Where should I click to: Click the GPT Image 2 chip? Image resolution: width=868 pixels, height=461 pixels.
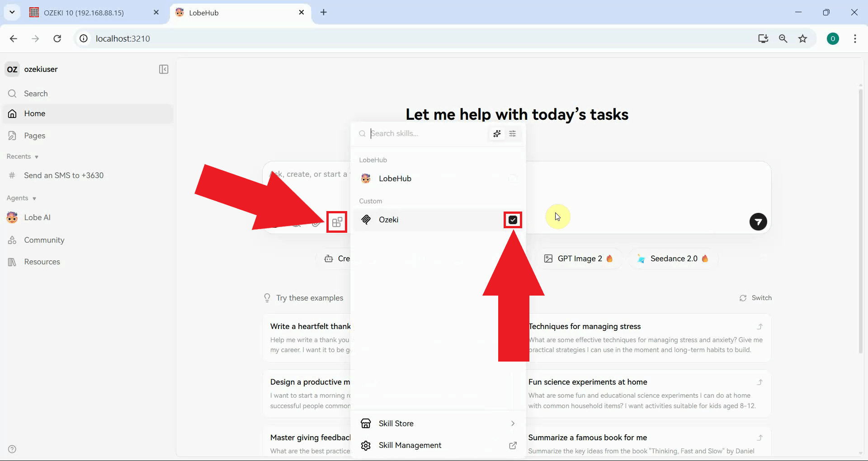pos(579,259)
